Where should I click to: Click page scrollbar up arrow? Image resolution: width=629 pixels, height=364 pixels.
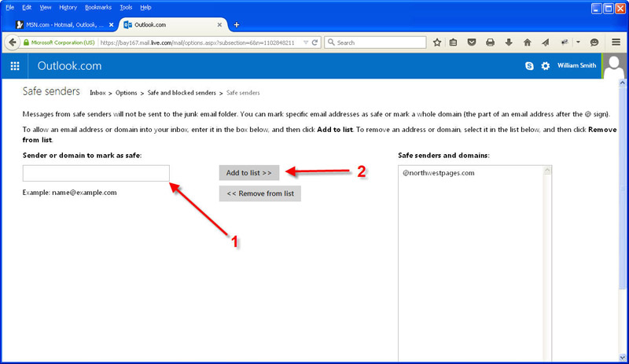pos(622,83)
